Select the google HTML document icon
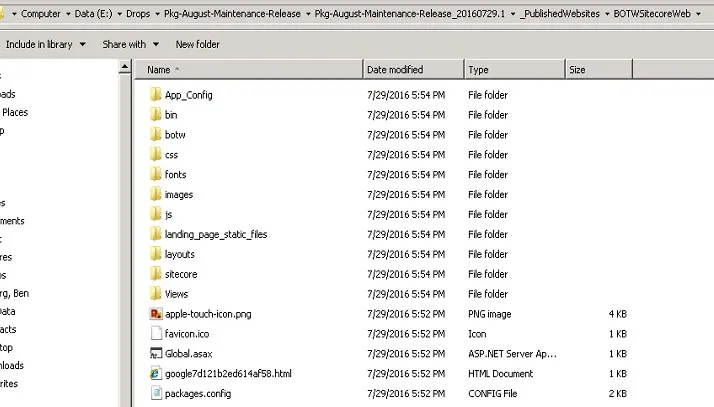The height and width of the screenshot is (407, 714). coord(156,374)
